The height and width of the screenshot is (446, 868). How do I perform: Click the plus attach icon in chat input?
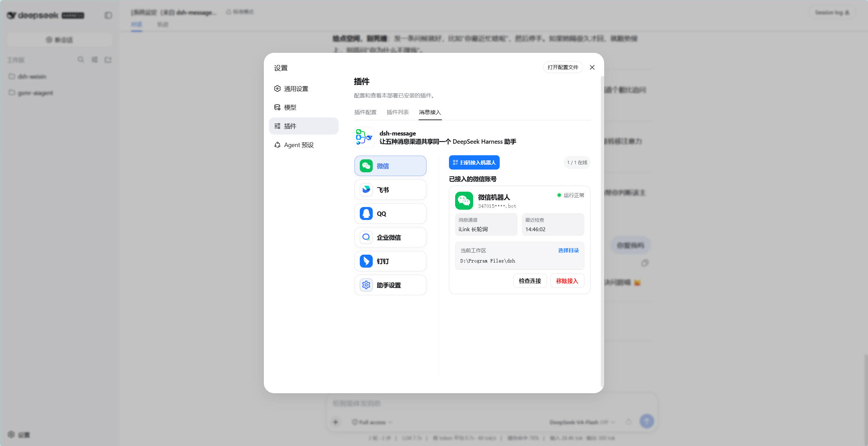point(336,422)
